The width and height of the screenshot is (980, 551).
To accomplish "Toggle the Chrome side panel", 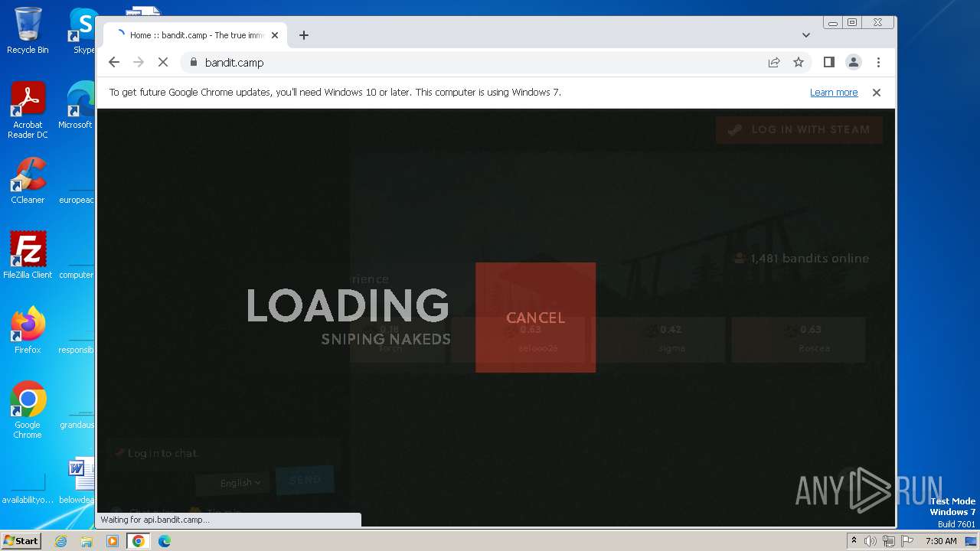I will point(829,63).
